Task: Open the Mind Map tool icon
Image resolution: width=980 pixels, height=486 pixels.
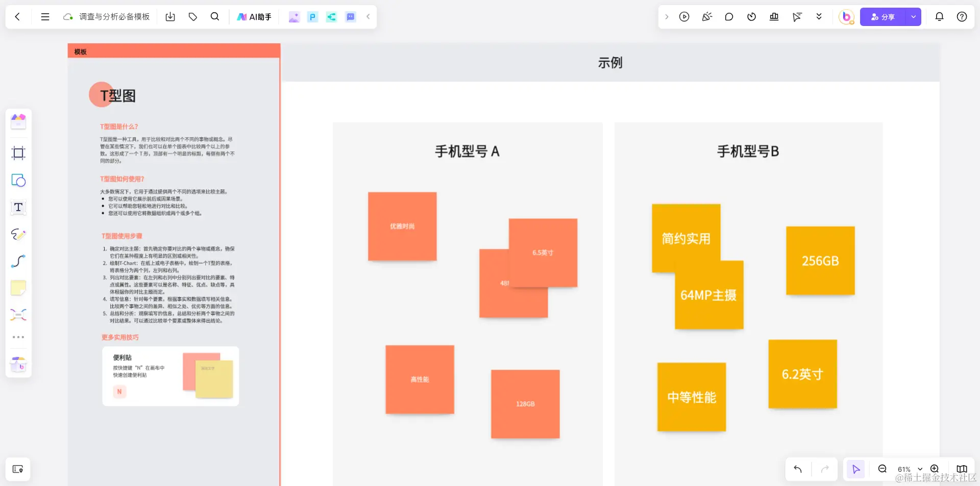Action: [x=18, y=315]
